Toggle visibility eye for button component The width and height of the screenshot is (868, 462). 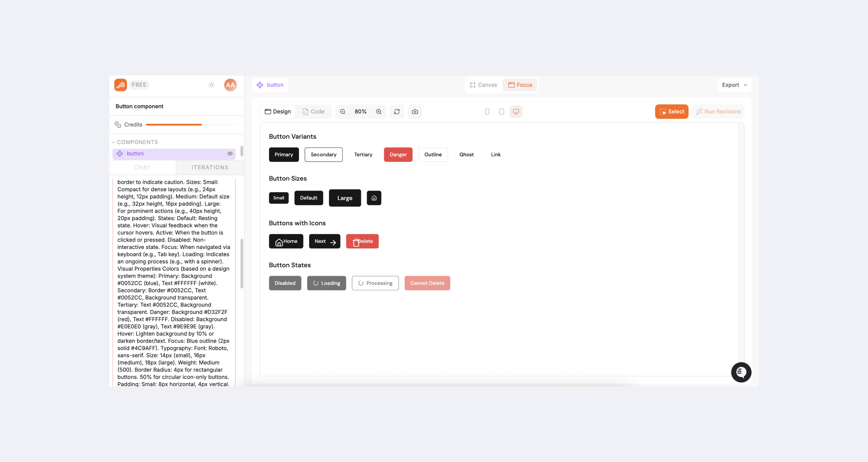pos(230,153)
